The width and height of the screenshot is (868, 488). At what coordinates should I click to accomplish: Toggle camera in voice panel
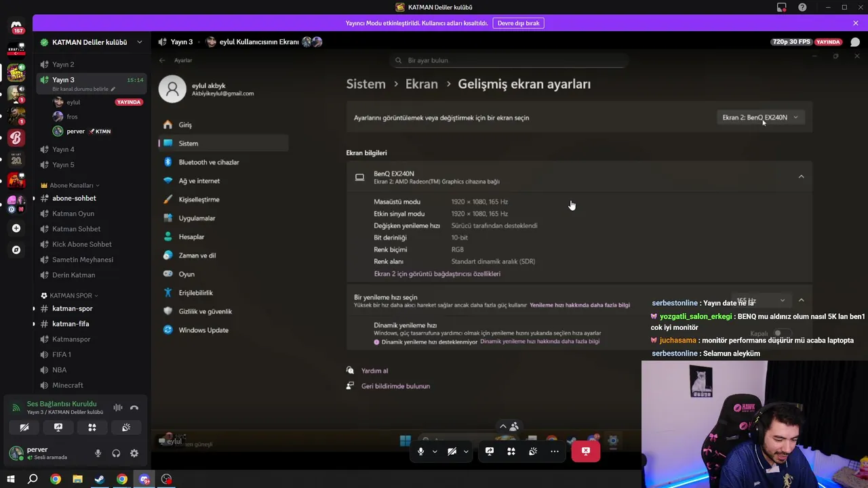click(24, 428)
